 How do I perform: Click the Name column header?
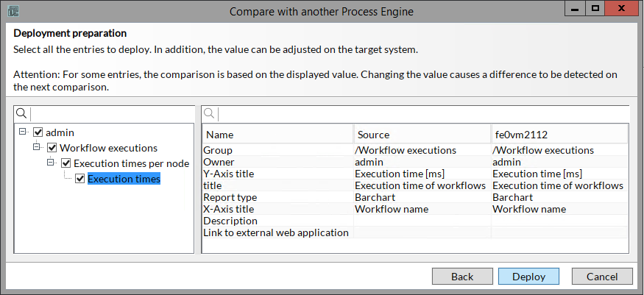(277, 135)
